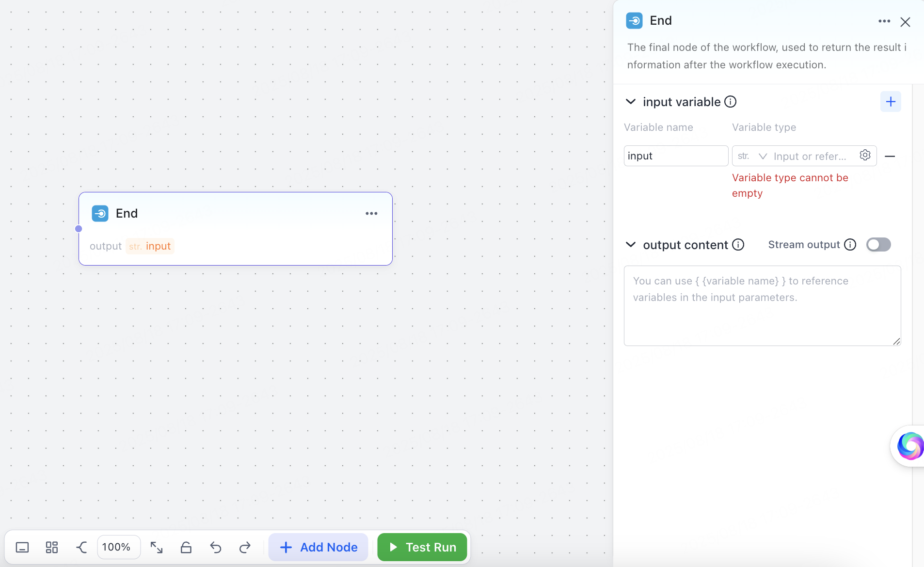Open the panel's three-dot more options menu
This screenshot has height=567, width=924.
pyautogui.click(x=884, y=21)
